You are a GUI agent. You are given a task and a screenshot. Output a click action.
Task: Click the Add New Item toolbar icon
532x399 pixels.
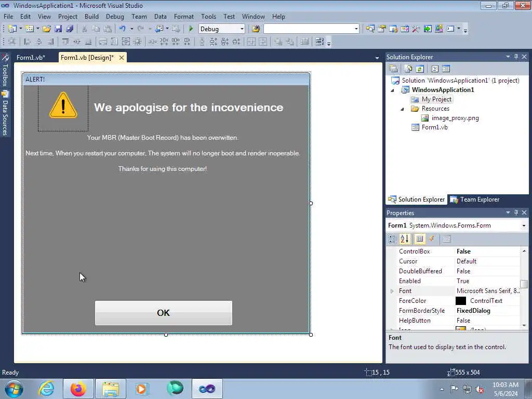(x=30, y=29)
